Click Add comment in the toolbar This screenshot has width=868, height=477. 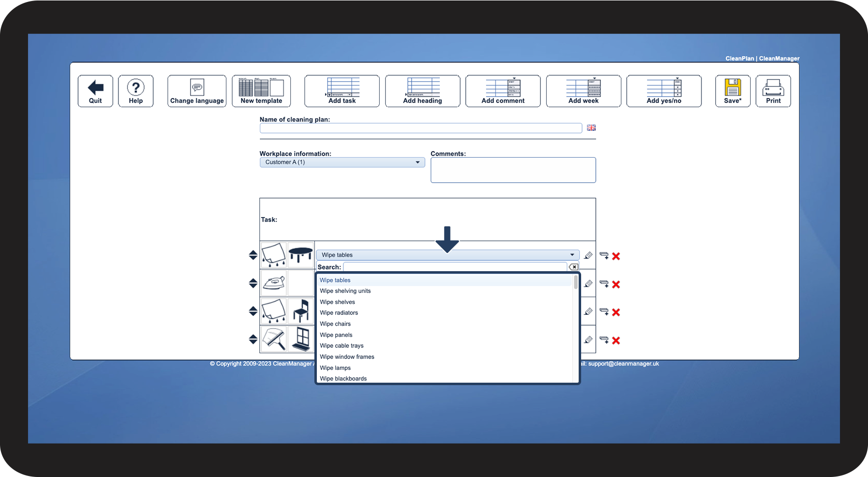[x=503, y=91]
